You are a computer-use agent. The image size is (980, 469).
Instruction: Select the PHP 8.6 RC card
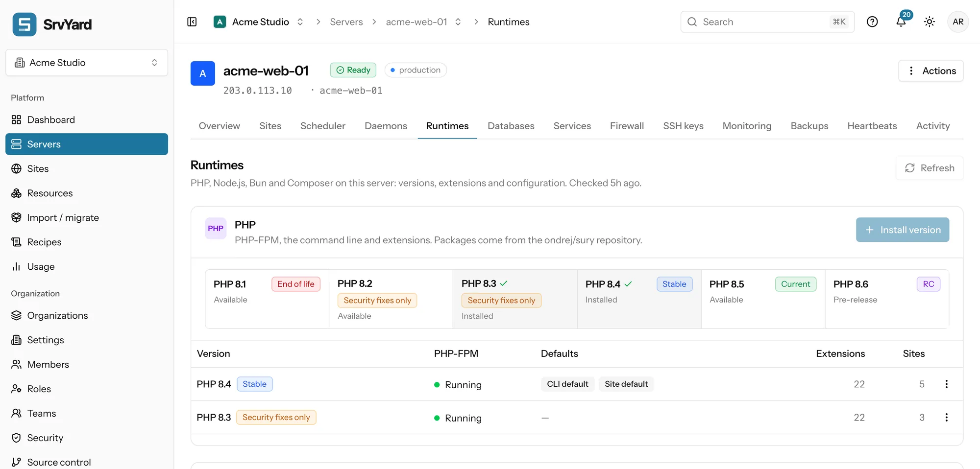tap(887, 299)
